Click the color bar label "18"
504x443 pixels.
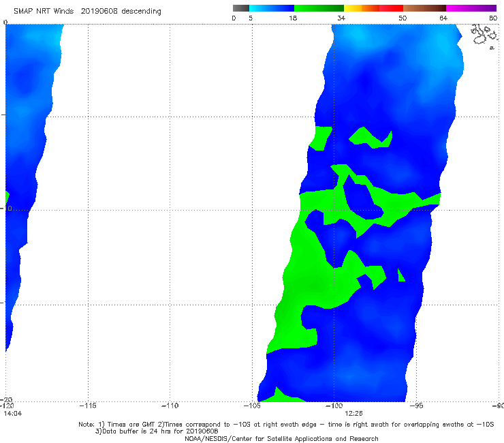point(293,18)
